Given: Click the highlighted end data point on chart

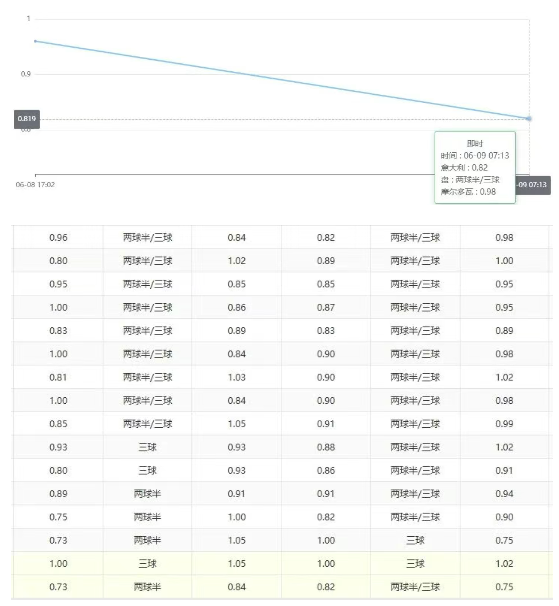Looking at the screenshot, I should [x=529, y=119].
